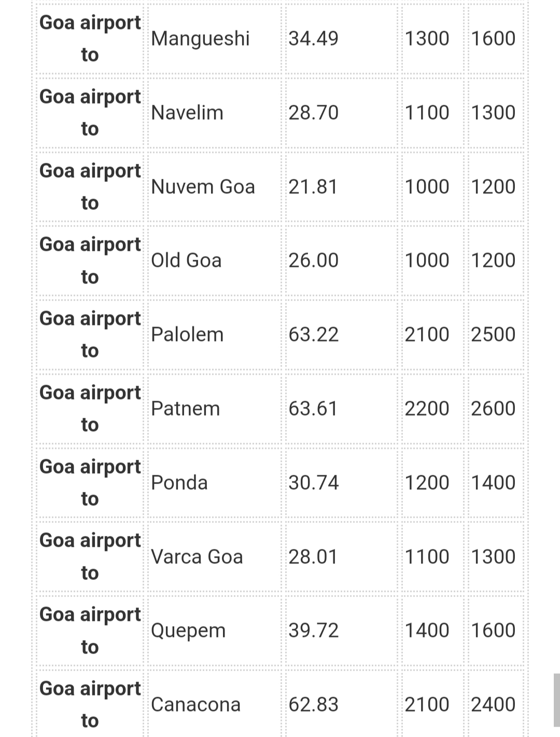Click the 30.74 distance for Ponda
Screen dimensions: 560x737
[313, 483]
